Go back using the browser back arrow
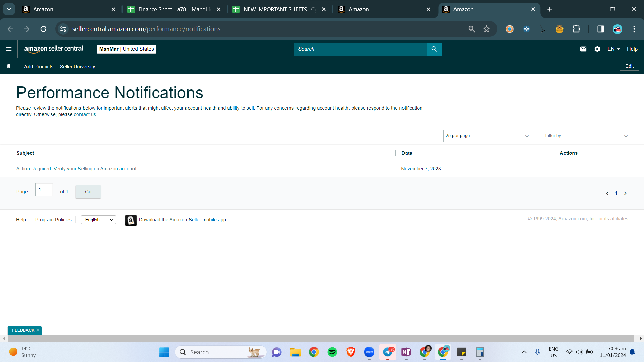The image size is (644, 362). [10, 29]
